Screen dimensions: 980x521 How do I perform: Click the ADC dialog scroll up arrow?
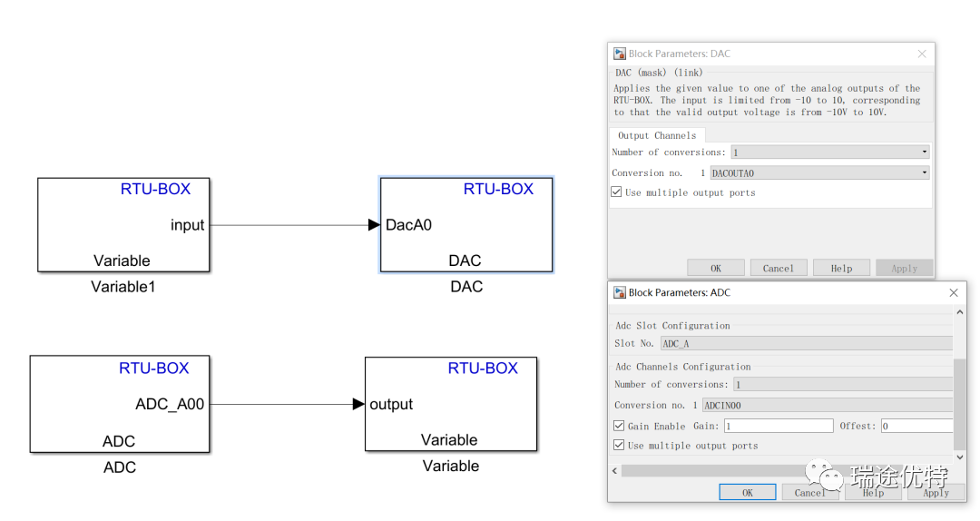click(960, 311)
